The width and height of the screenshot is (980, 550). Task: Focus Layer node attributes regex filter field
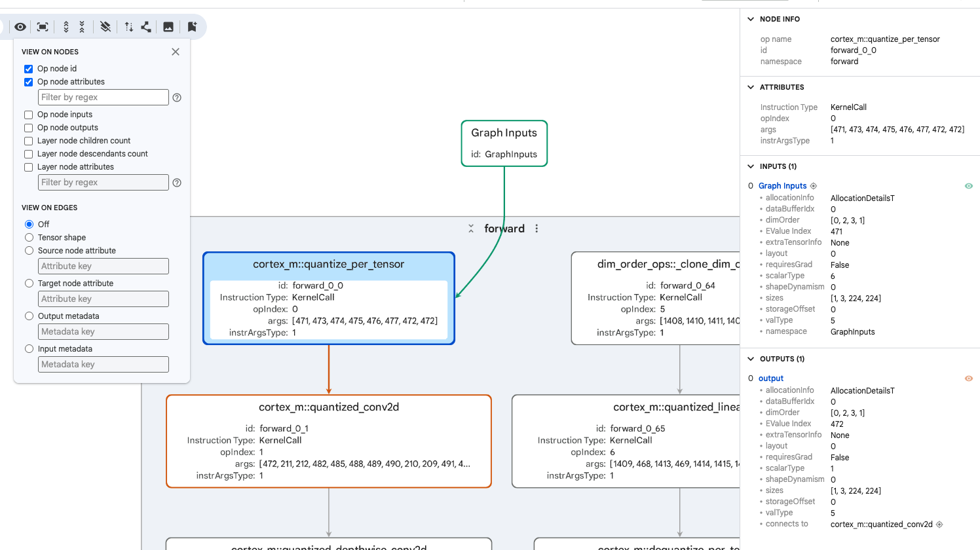pos(104,183)
